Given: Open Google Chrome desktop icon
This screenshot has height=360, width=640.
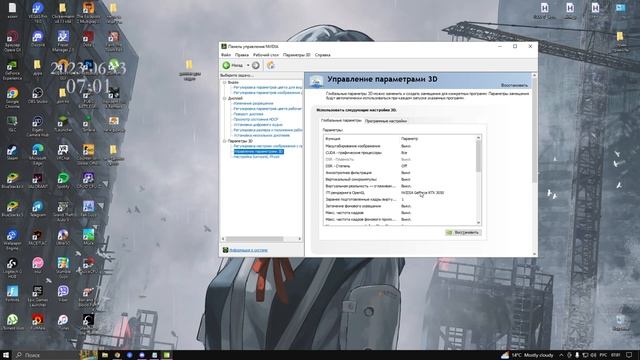Looking at the screenshot, I should pos(12,97).
